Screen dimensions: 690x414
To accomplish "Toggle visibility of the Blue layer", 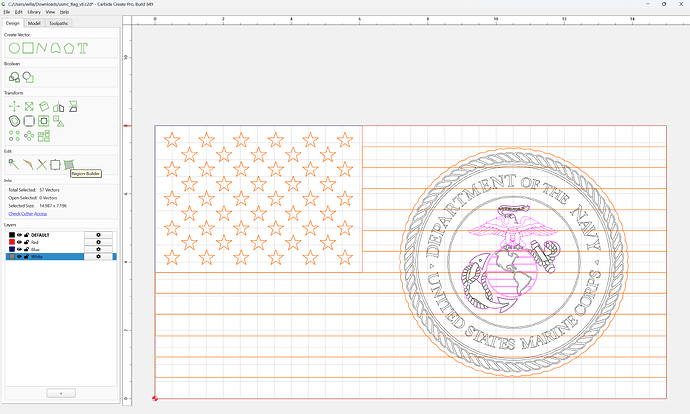I will [19, 249].
